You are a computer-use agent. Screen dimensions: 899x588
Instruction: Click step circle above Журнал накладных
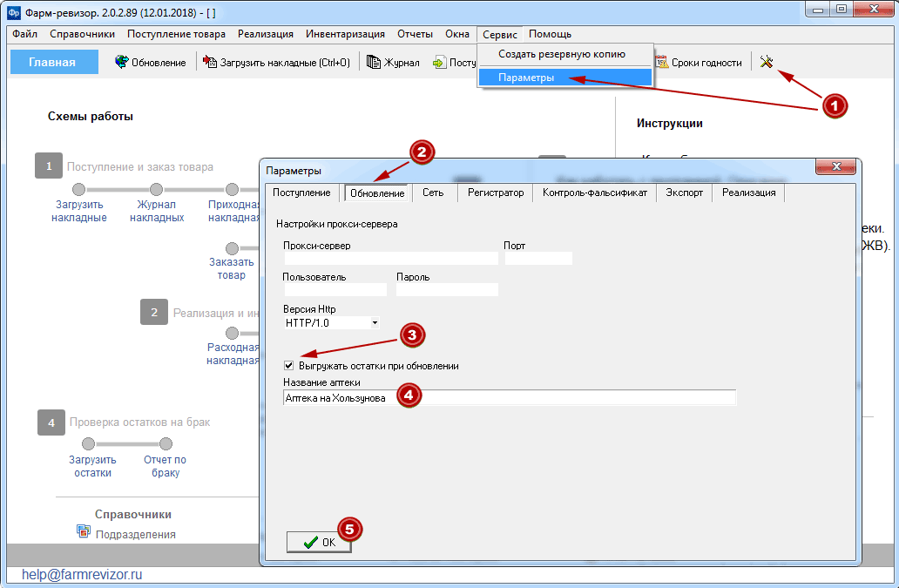pos(156,189)
